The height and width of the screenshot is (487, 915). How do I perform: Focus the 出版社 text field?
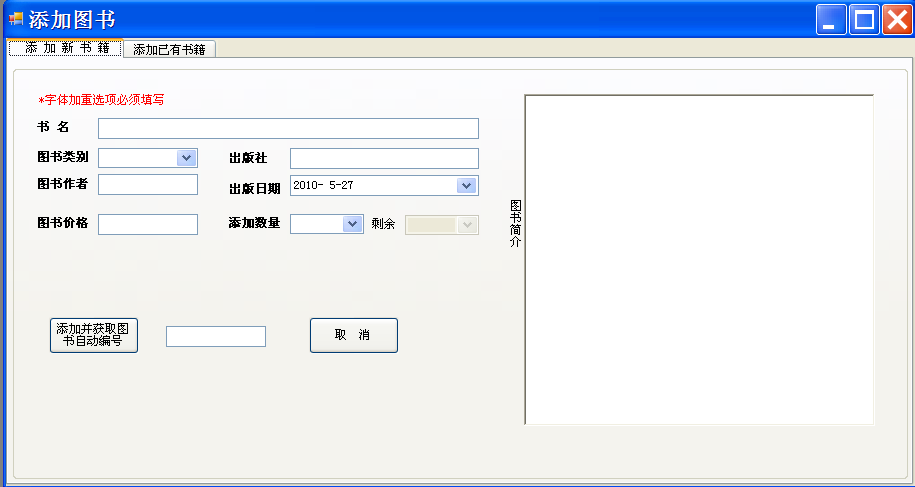tap(384, 158)
